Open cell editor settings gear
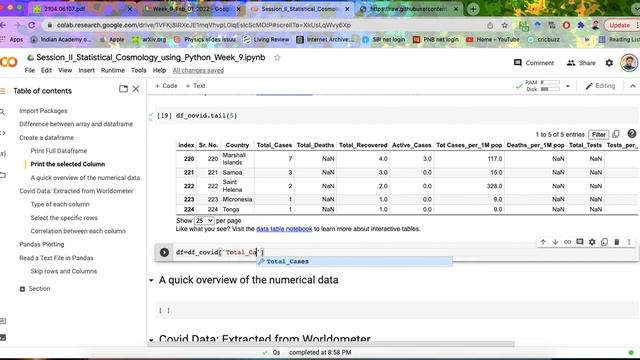640x360 pixels. (x=592, y=242)
